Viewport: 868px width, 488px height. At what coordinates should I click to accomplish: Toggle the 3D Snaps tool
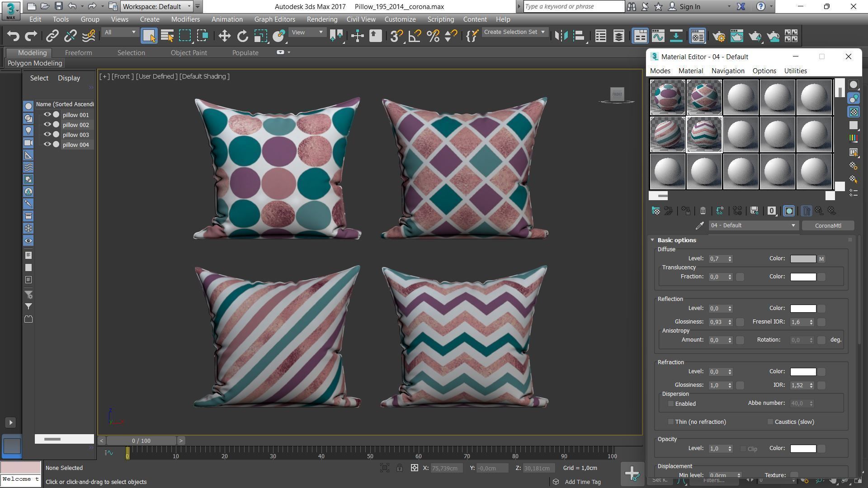pos(396,36)
